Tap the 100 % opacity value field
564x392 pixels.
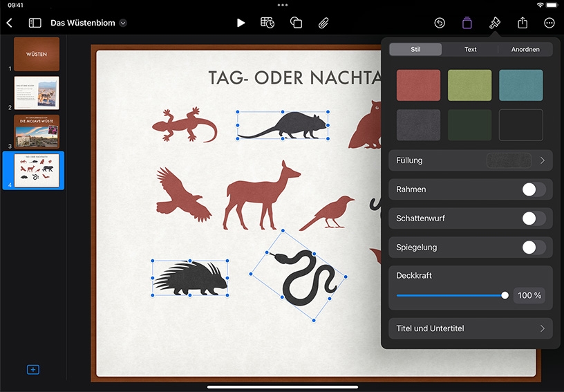[x=529, y=296]
